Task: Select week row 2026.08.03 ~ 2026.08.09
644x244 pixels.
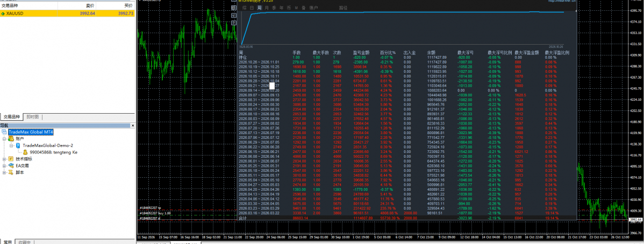Action: (407, 119)
